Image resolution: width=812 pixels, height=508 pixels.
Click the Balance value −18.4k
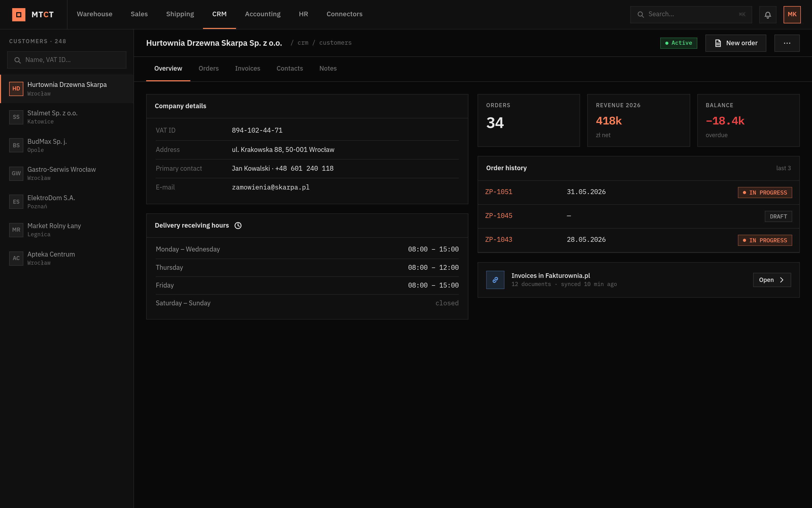click(x=725, y=121)
